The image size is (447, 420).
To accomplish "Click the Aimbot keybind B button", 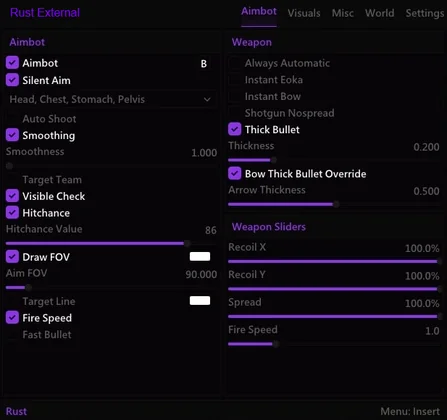I will 204,64.
